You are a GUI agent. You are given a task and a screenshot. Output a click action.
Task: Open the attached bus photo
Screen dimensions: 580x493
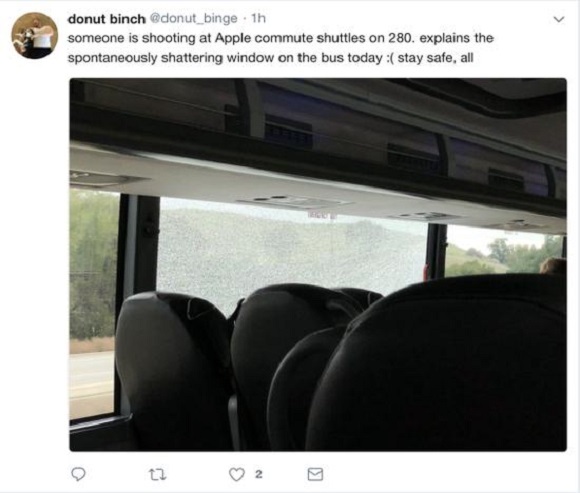coord(318,264)
